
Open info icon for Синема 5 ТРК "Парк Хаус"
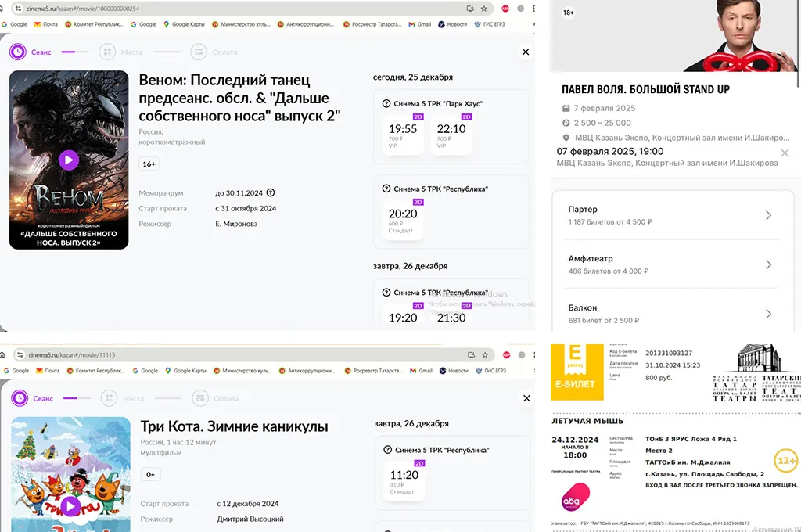[x=386, y=103]
